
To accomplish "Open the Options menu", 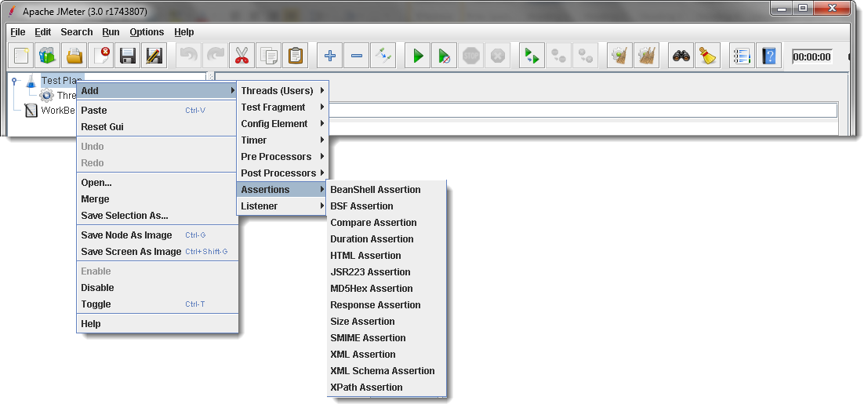I will point(147,32).
